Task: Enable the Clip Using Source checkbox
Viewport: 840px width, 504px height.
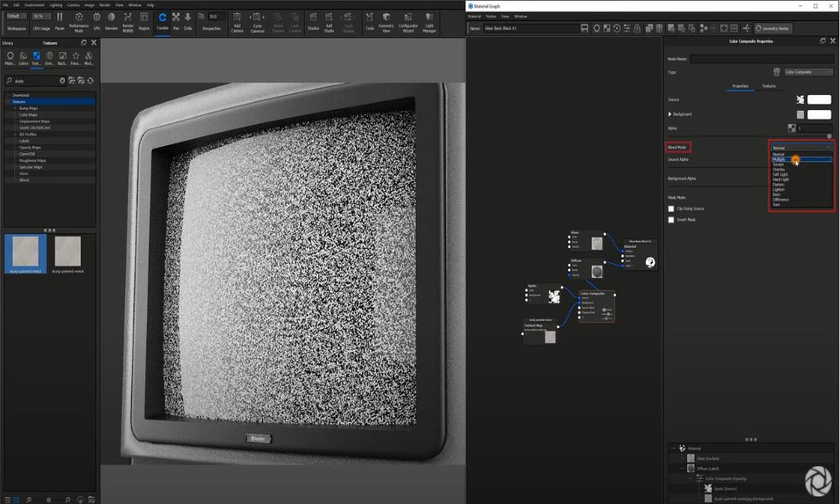Action: point(670,208)
